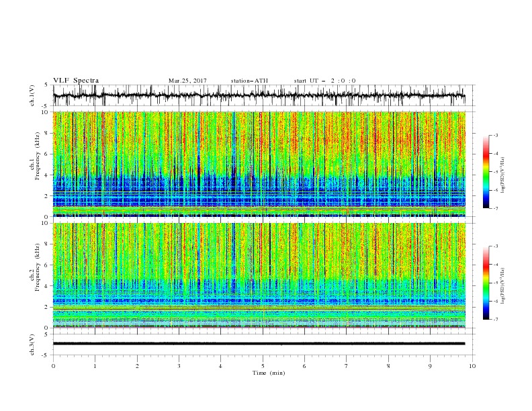Select the date text "Mar.25, 2017"
This screenshot has height=411, width=532.
click(x=187, y=81)
